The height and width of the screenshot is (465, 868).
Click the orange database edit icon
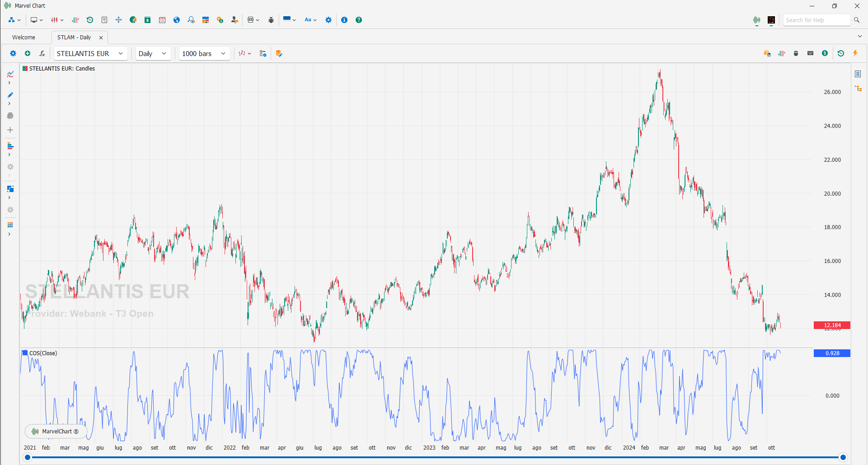tap(279, 53)
